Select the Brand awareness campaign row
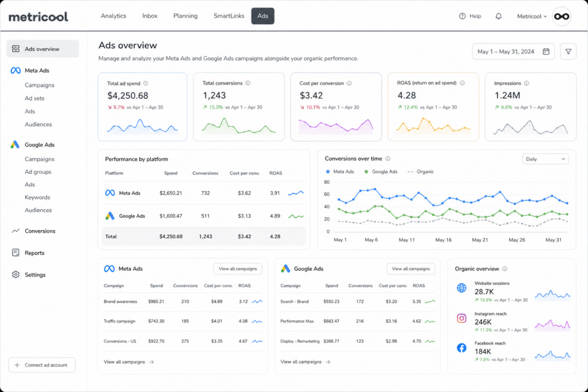 (183, 302)
